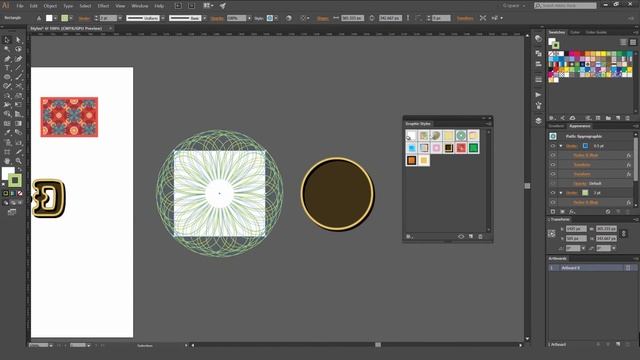This screenshot has width=640, height=360.
Task: Open Graphic Styles Libraries menu
Action: click(409, 237)
